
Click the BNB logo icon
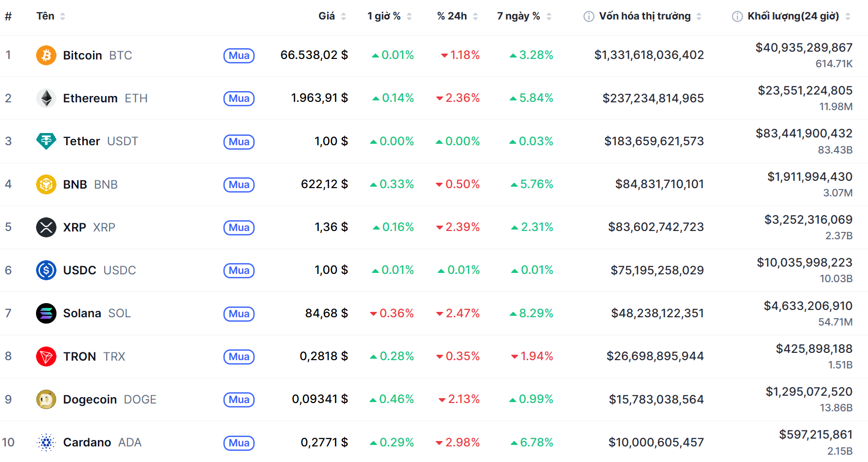pos(46,184)
